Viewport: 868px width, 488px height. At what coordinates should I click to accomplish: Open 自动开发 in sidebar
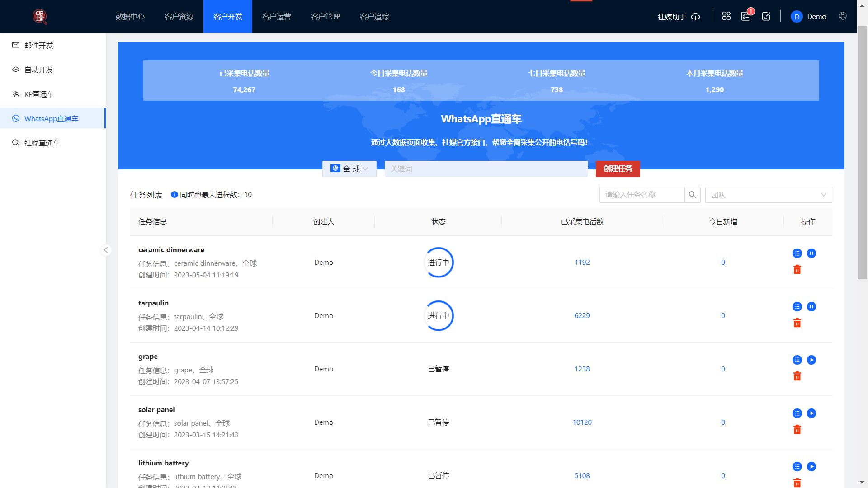[53, 70]
